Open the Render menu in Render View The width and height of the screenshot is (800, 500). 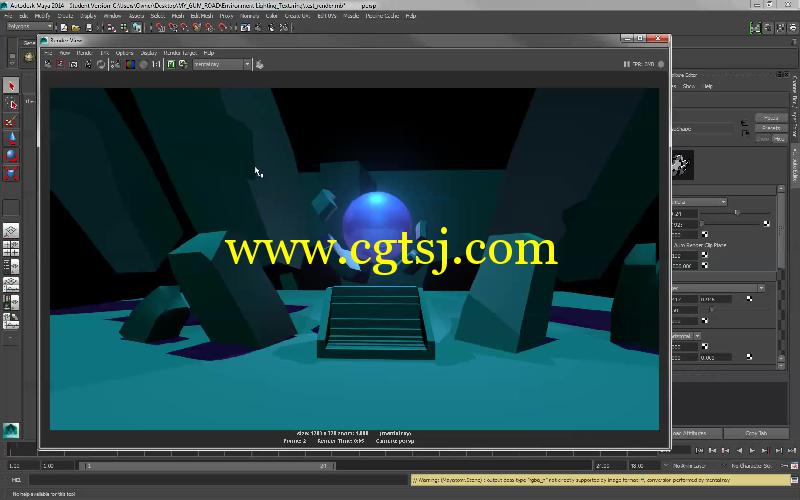pyautogui.click(x=84, y=53)
